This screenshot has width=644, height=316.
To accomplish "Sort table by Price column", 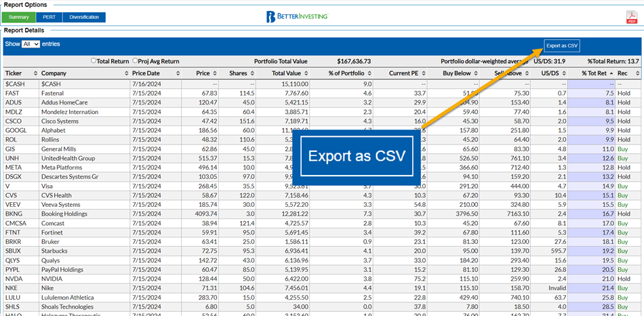I will click(x=200, y=73).
